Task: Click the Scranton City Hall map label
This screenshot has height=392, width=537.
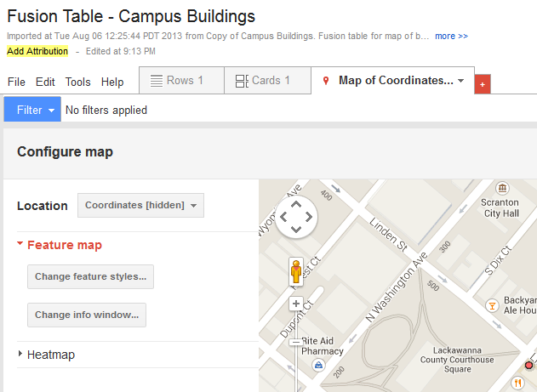Action: 500,208
